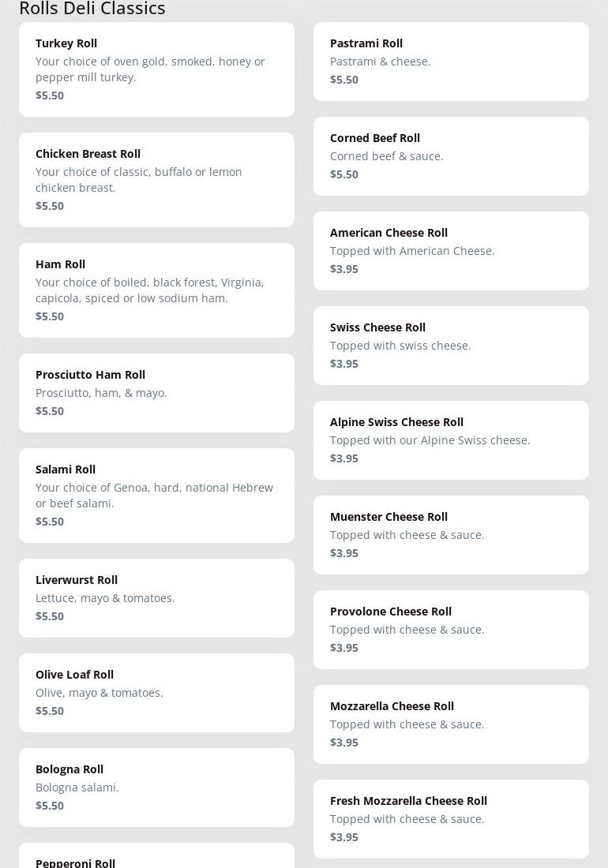
Task: Click the Bologna Roll $5.50 price
Action: (x=50, y=806)
